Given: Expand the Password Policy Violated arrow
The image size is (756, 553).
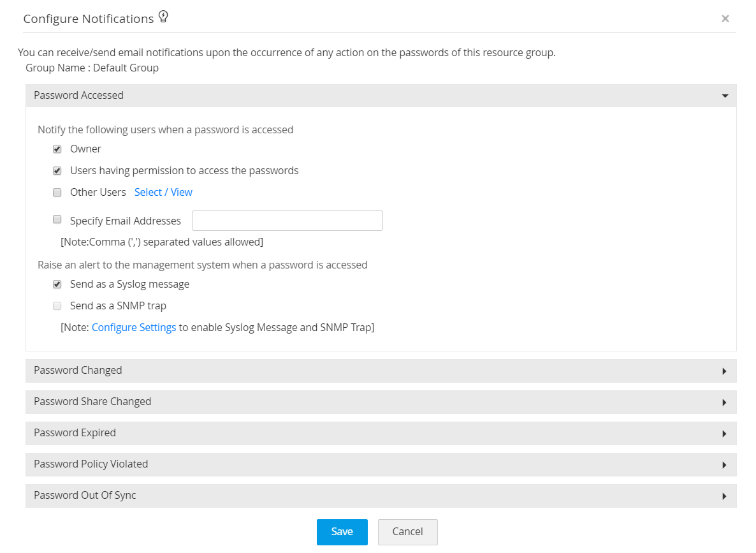Looking at the screenshot, I should click(x=725, y=465).
